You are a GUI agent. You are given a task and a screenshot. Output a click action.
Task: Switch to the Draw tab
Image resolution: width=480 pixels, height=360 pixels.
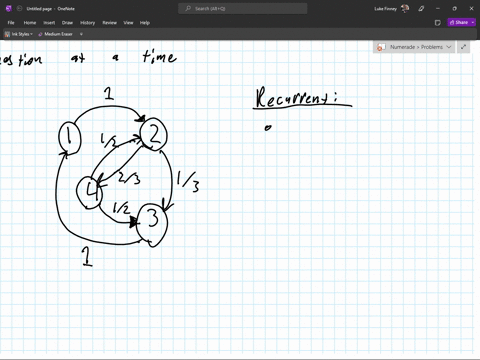(67, 23)
